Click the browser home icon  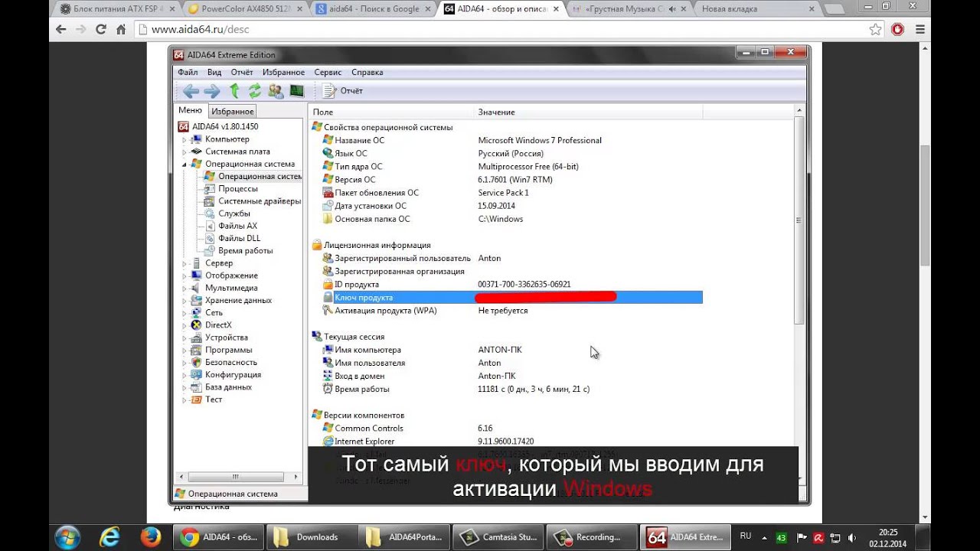pyautogui.click(x=121, y=30)
